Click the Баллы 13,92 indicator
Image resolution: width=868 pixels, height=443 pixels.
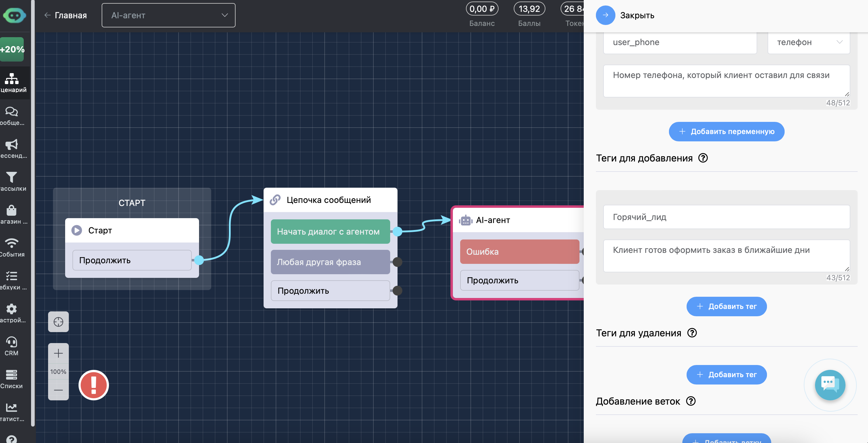pyautogui.click(x=529, y=15)
